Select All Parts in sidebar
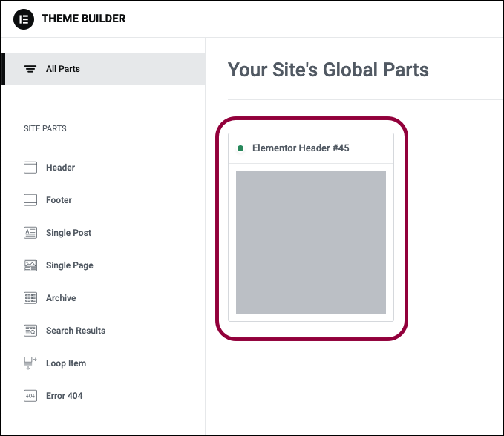 point(103,69)
